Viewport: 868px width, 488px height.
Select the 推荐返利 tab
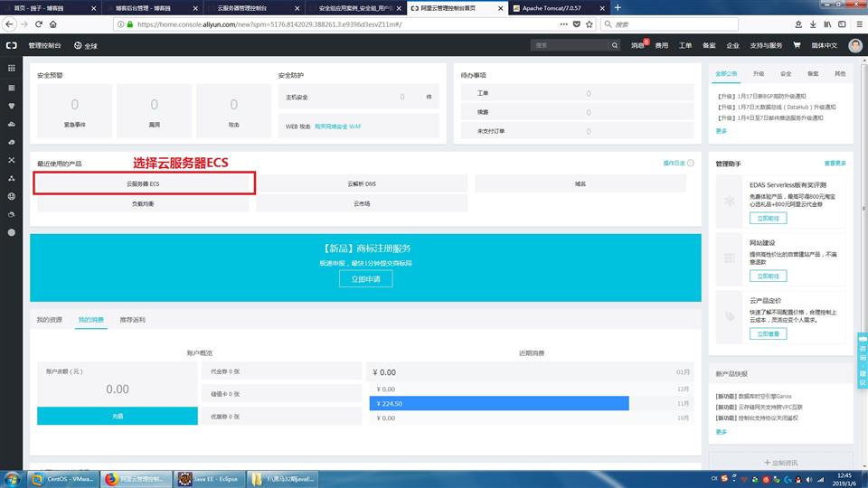click(x=132, y=320)
